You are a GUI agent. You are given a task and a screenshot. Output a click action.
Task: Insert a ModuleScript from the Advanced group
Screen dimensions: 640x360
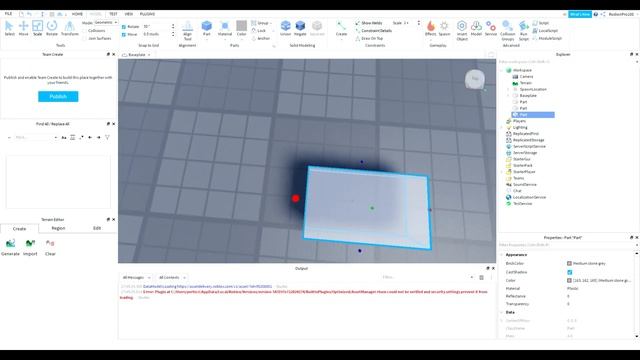click(x=547, y=38)
